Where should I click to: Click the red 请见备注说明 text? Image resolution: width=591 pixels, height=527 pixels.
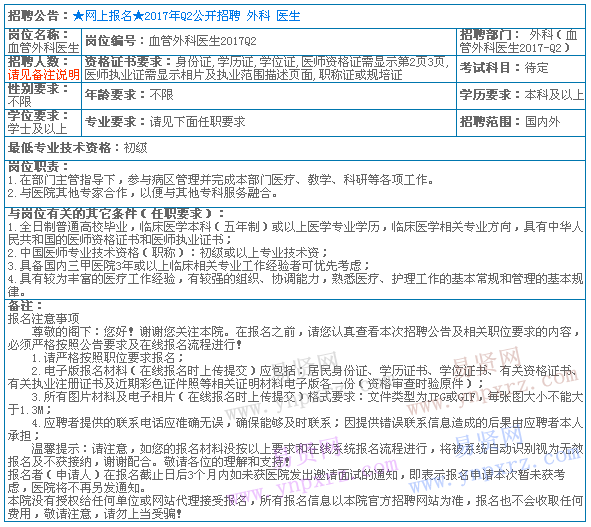pos(44,75)
